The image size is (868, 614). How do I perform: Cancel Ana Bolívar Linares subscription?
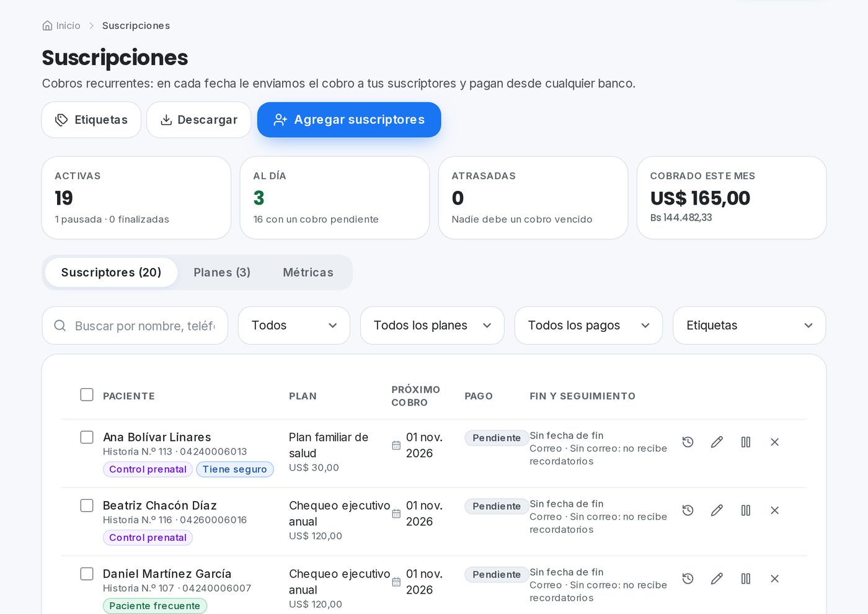pyautogui.click(x=774, y=442)
